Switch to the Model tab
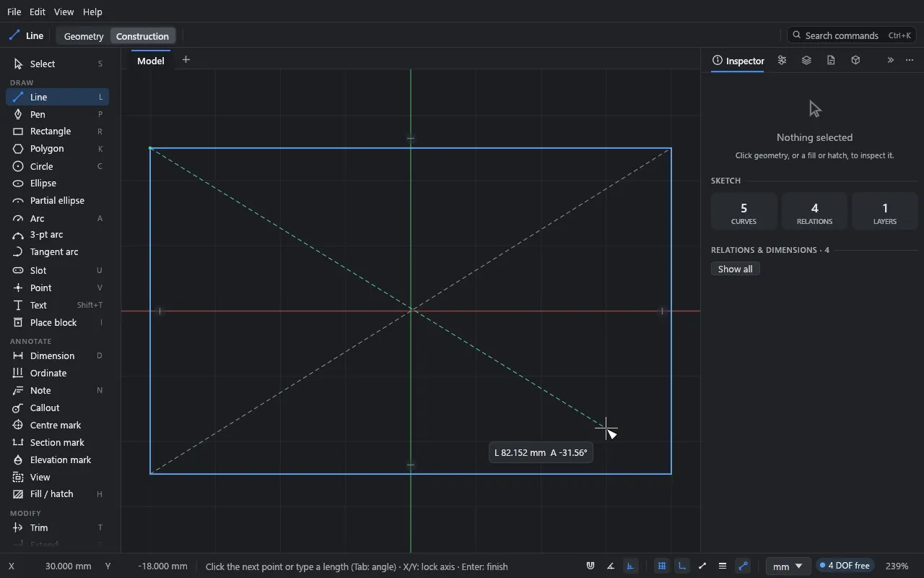Viewport: 924px width, 578px height. (x=151, y=61)
